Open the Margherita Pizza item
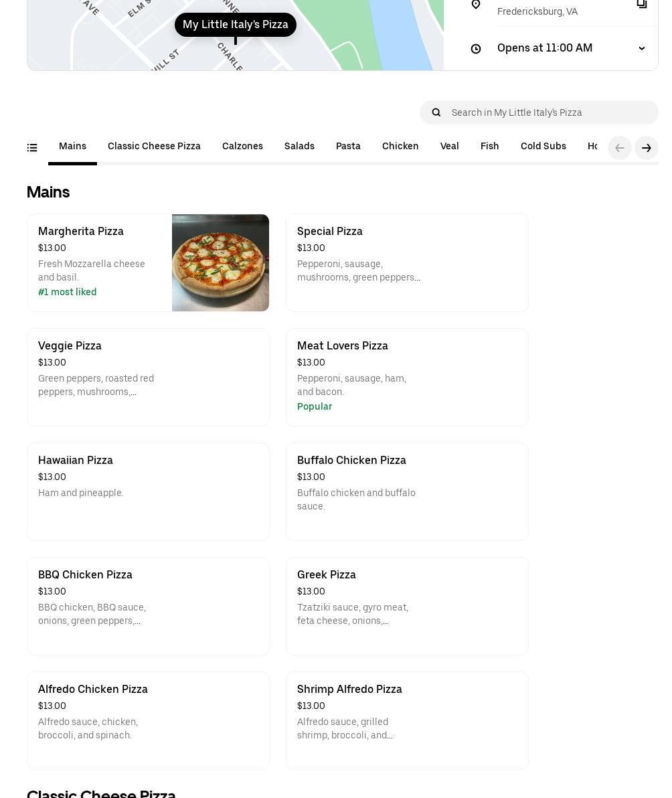 (100, 262)
